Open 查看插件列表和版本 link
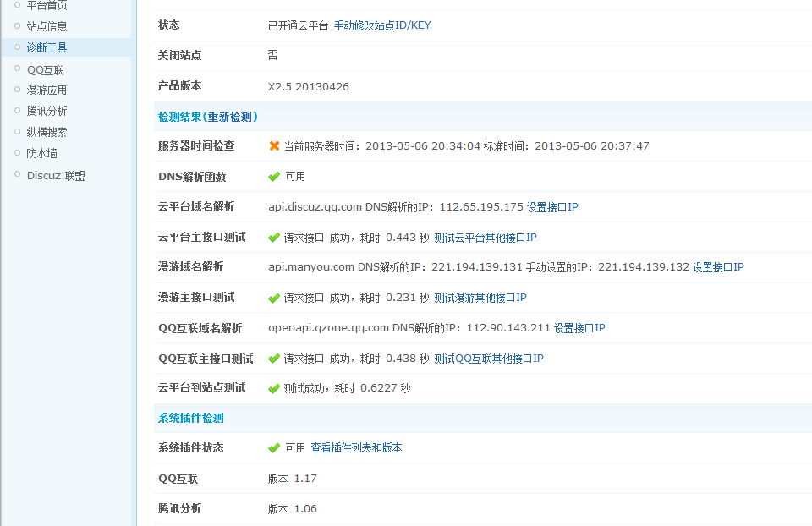Viewport: 812px width, 526px height. pos(356,448)
